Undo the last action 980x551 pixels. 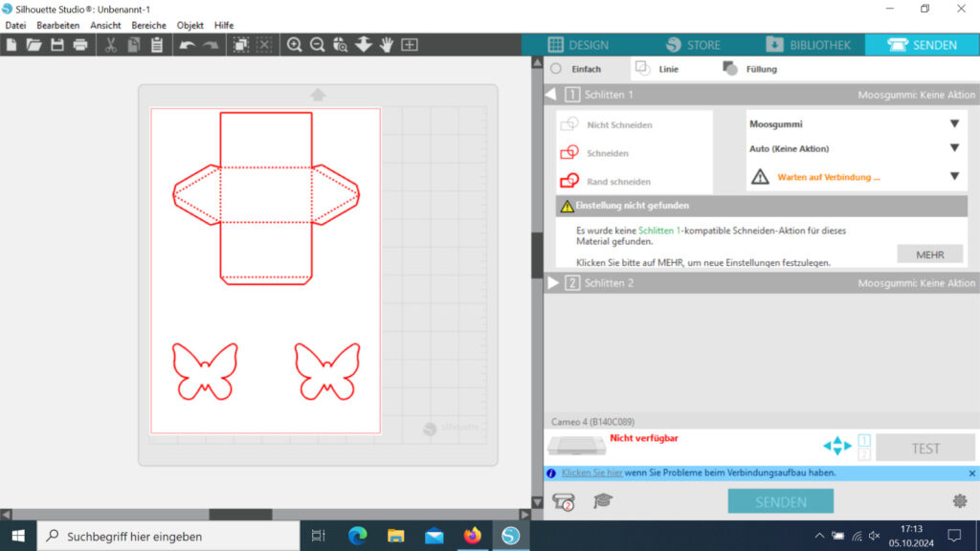pos(187,44)
